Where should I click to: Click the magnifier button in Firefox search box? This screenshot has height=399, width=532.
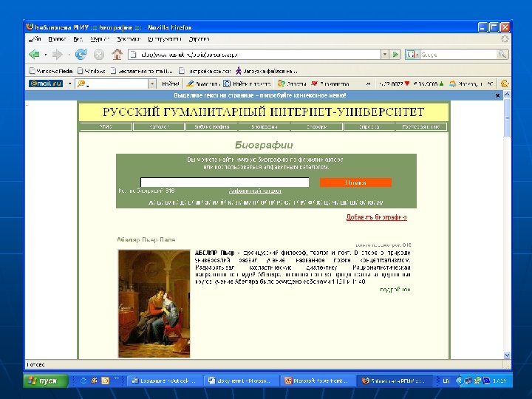click(502, 54)
